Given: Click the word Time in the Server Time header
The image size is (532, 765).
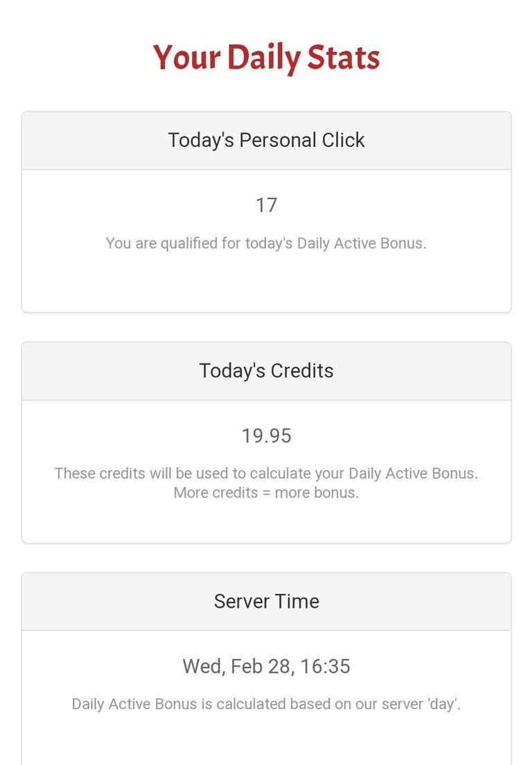Looking at the screenshot, I should coord(297,601).
